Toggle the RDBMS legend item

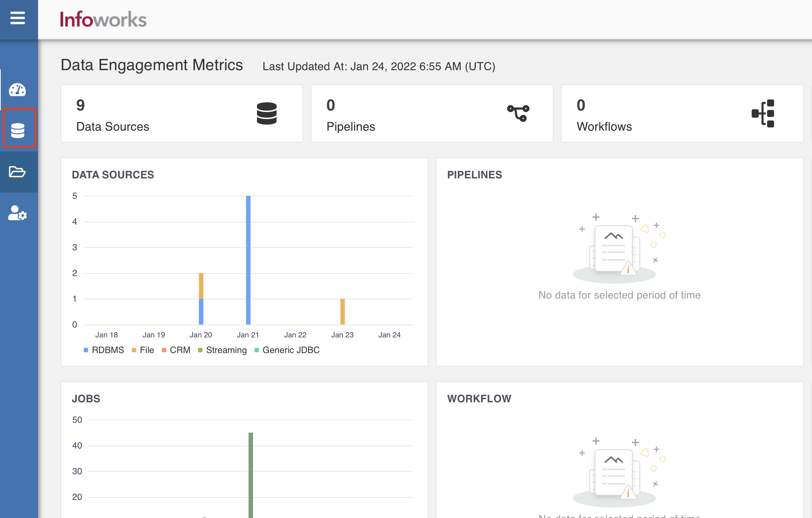pyautogui.click(x=104, y=350)
